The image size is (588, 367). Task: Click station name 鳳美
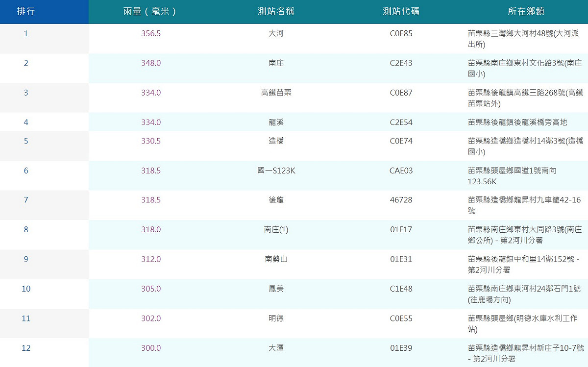(x=276, y=289)
